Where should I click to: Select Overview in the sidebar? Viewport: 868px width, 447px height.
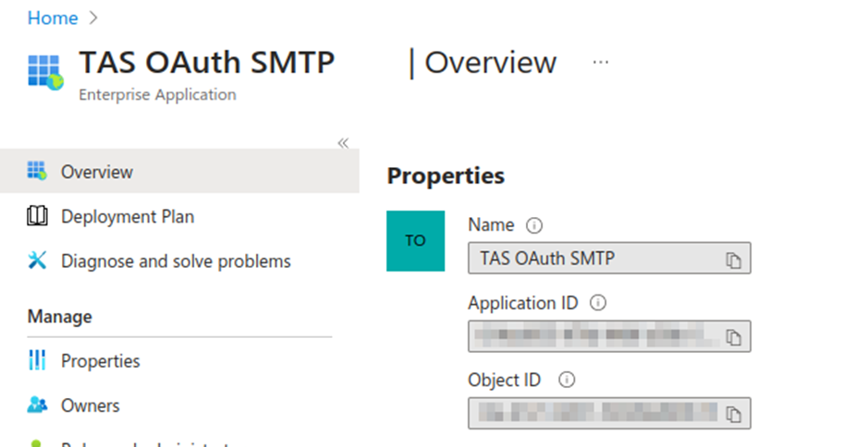click(x=97, y=172)
